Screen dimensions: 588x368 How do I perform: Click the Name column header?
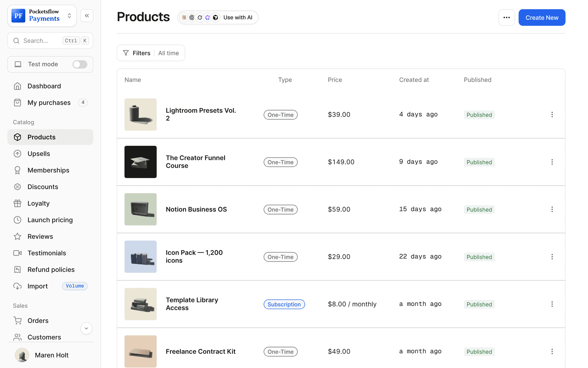(x=133, y=80)
